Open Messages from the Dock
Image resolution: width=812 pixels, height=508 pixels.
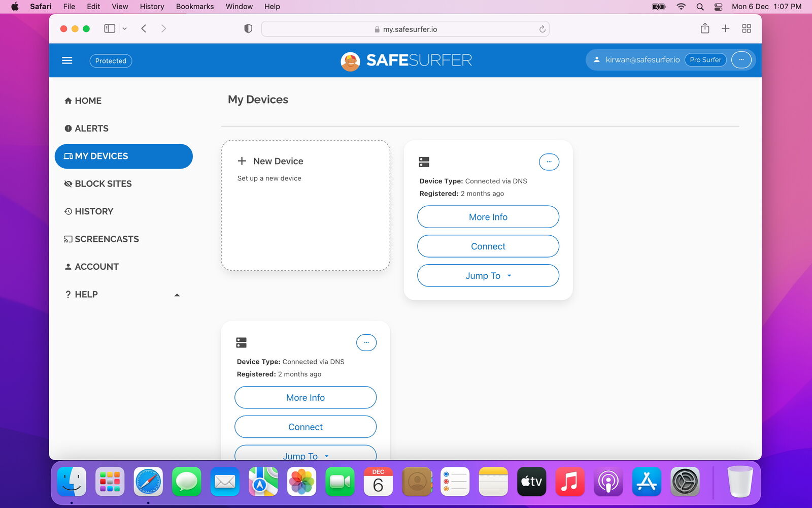coord(187,481)
